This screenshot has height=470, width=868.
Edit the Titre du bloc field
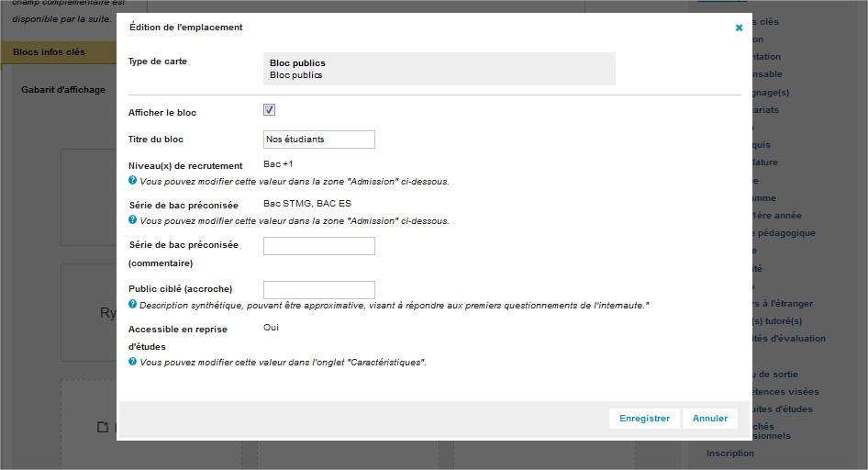tap(319, 140)
